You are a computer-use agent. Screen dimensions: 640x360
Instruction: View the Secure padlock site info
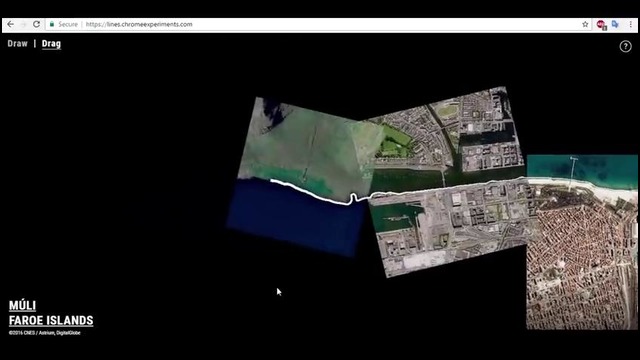pos(64,24)
